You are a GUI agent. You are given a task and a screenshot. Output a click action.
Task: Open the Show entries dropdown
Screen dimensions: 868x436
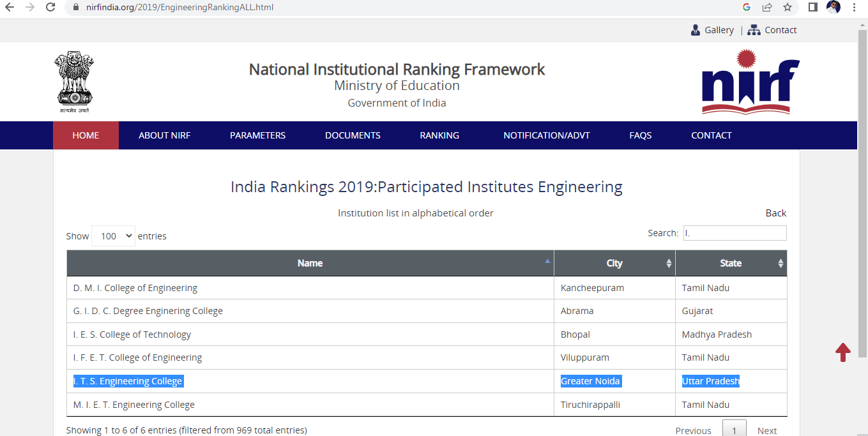(113, 236)
